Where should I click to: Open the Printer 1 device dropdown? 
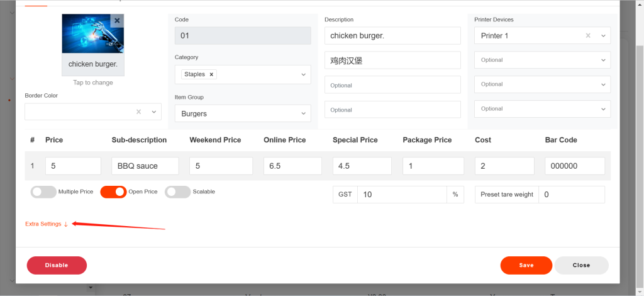603,36
